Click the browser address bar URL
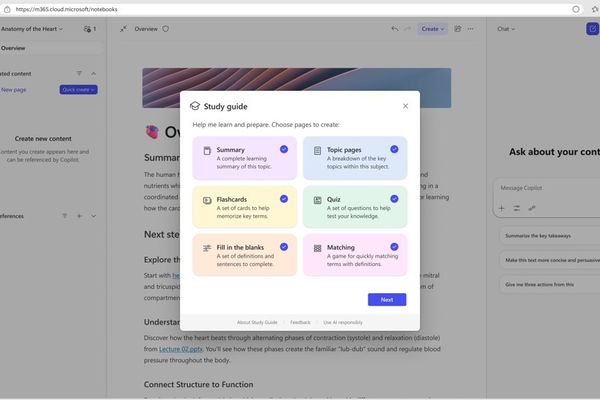Viewport: 600px width, 400px height. pyautogui.click(x=67, y=9)
